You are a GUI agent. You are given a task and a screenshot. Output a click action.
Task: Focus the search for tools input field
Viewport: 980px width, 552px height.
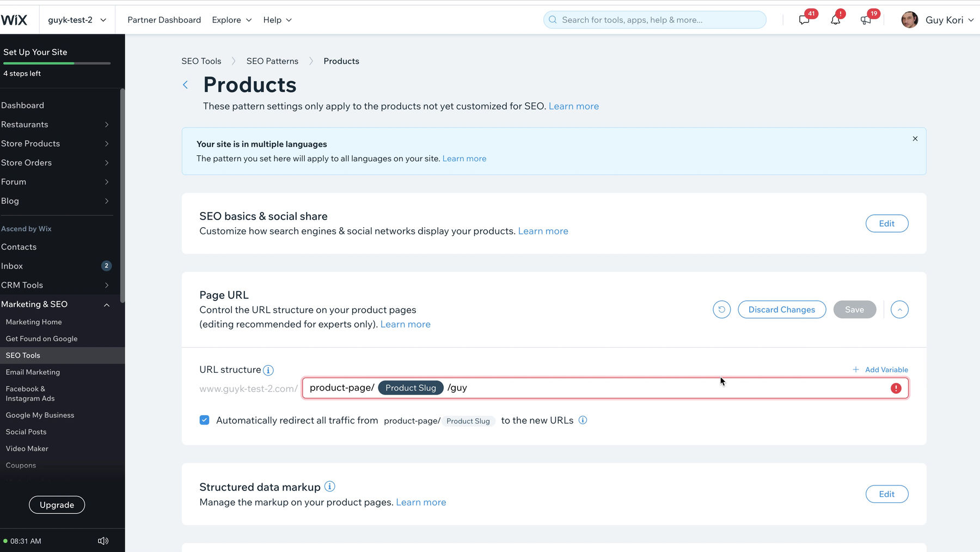click(x=654, y=20)
